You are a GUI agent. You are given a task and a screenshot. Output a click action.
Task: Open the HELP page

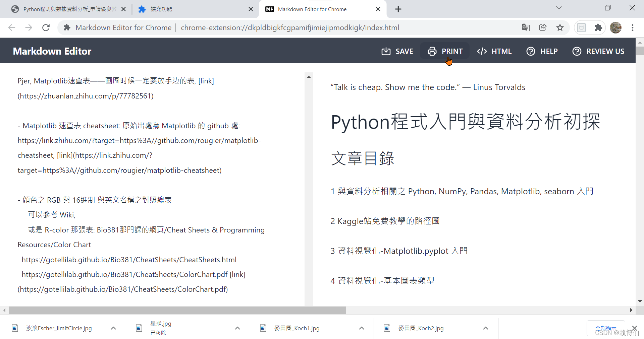click(542, 51)
